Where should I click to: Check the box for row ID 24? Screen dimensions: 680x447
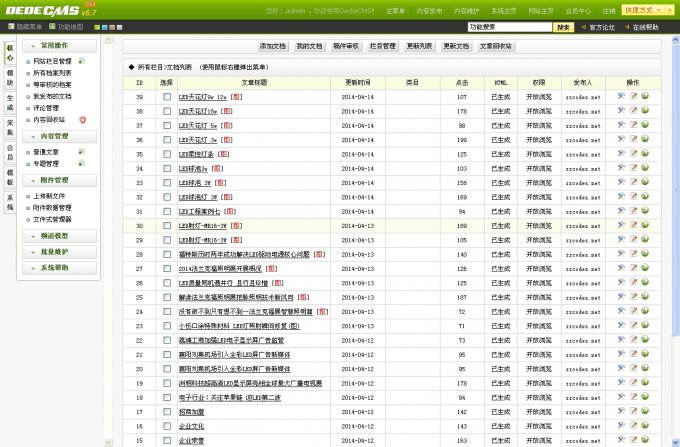coord(167,311)
